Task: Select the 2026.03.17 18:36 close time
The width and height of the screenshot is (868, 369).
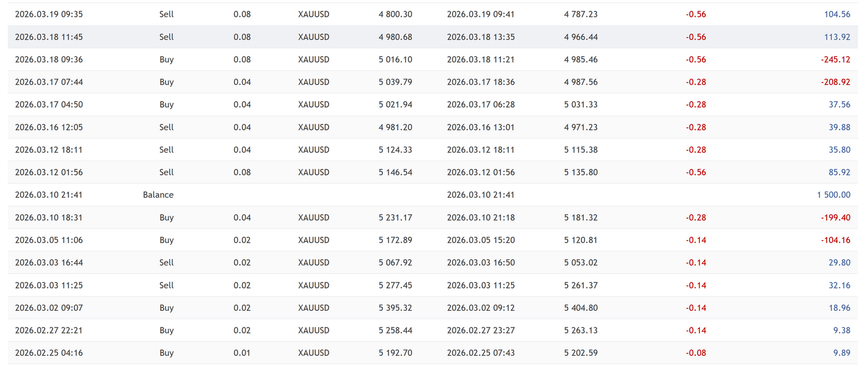Action: click(x=481, y=82)
